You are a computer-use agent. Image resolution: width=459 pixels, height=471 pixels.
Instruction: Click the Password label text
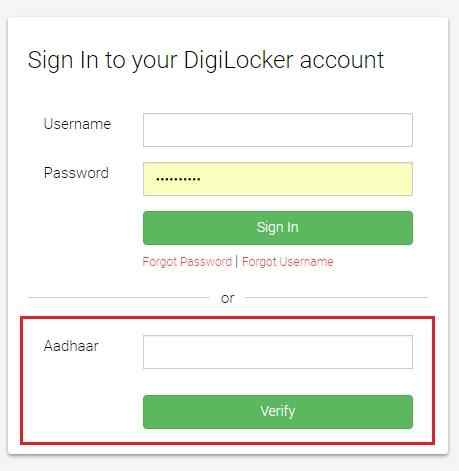[76, 173]
